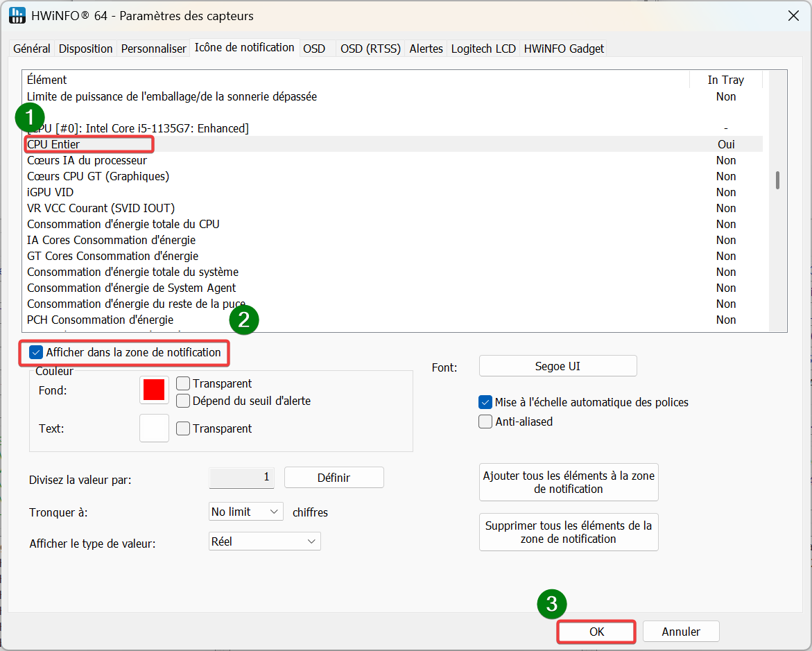
Task: Open the OSD (RTSS) tab
Action: point(370,49)
